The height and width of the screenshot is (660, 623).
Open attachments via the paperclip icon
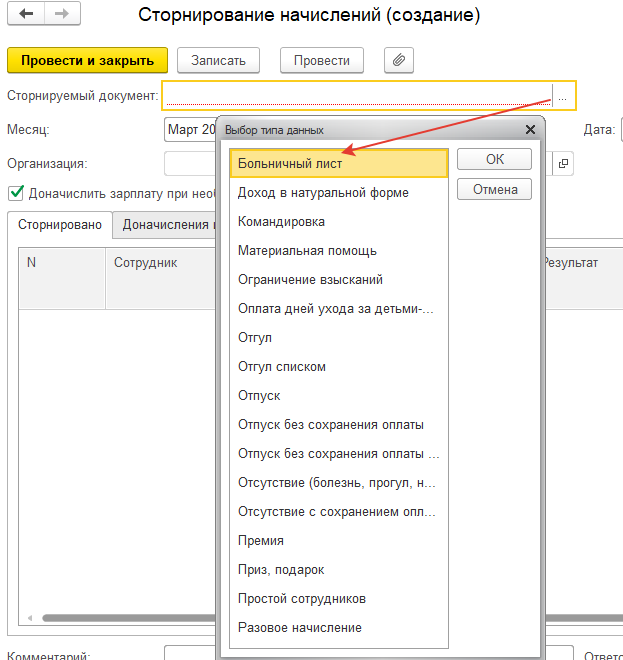[x=399, y=60]
